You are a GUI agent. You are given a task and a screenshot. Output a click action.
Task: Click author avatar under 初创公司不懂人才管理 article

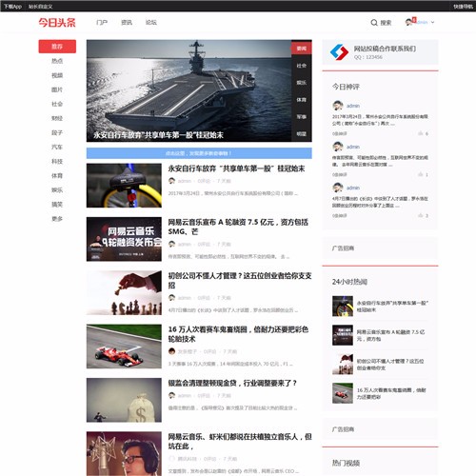pyautogui.click(x=171, y=298)
